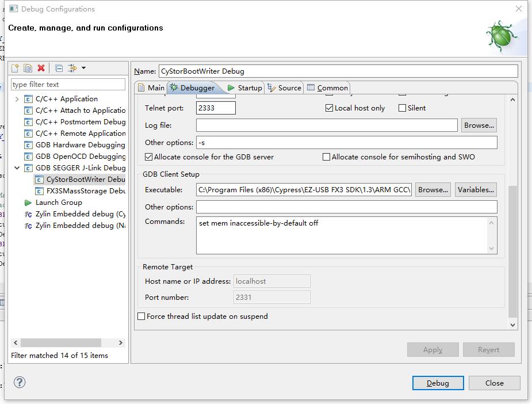Toggle Local host only checkbox
Image resolution: width=532 pixels, height=404 pixels.
pyautogui.click(x=329, y=108)
